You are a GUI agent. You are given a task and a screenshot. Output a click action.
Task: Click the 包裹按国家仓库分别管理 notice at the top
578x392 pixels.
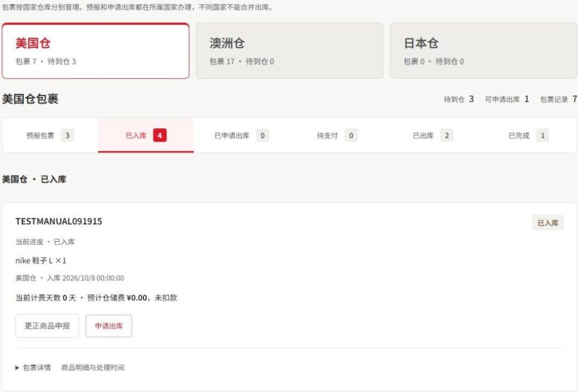click(138, 7)
